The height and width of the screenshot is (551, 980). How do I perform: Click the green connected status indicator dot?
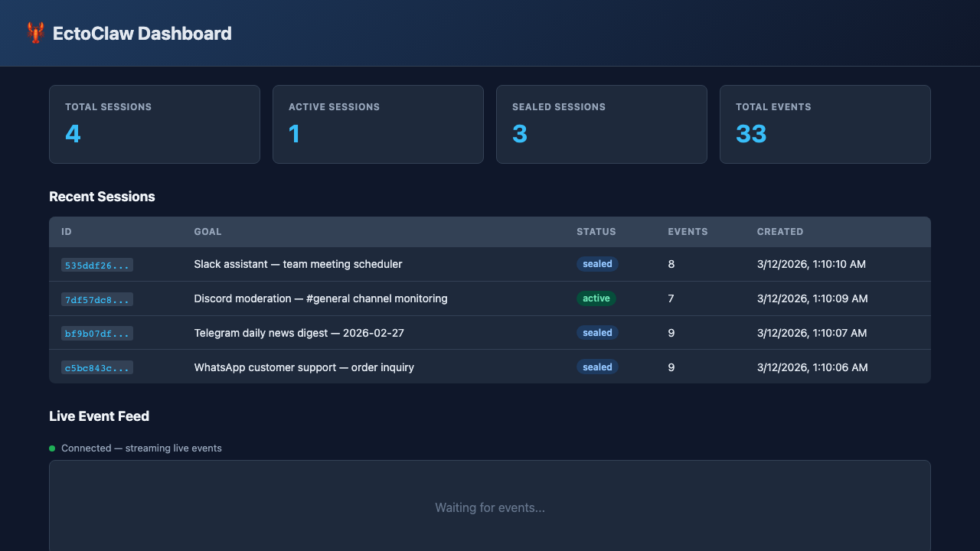pyautogui.click(x=51, y=448)
